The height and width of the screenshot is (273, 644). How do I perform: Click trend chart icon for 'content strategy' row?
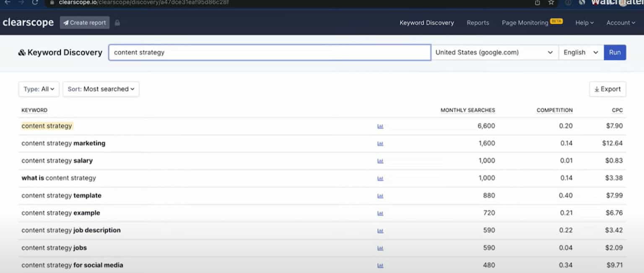[380, 126]
